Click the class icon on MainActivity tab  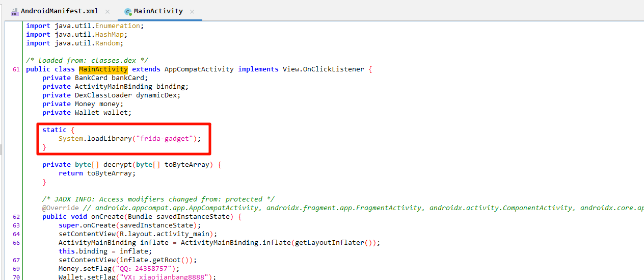(x=128, y=11)
